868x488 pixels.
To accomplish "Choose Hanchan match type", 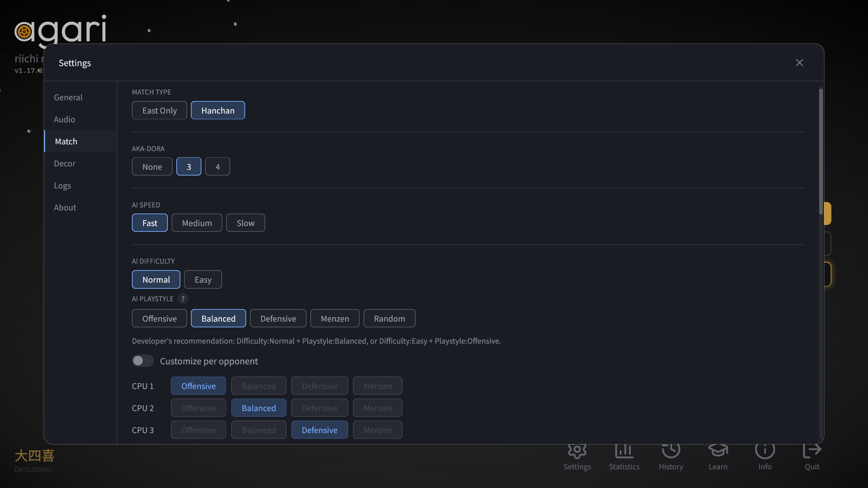I will [x=218, y=110].
